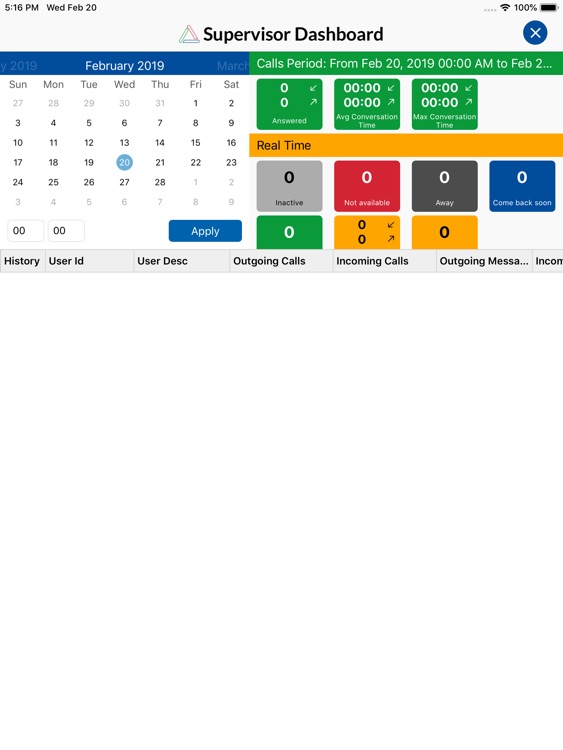Image resolution: width=563 pixels, height=750 pixels.
Task: Close the Supervisor Dashboard with X icon
Action: [x=535, y=33]
